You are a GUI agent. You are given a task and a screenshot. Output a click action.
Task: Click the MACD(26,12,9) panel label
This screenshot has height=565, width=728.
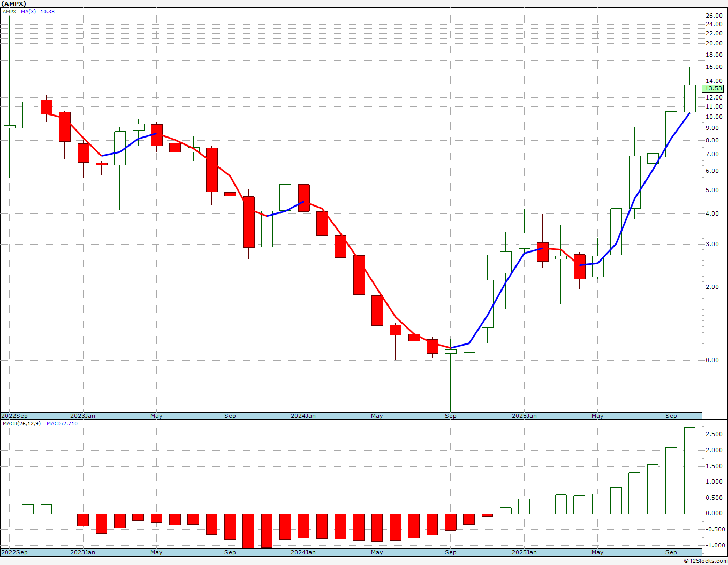tap(22, 424)
